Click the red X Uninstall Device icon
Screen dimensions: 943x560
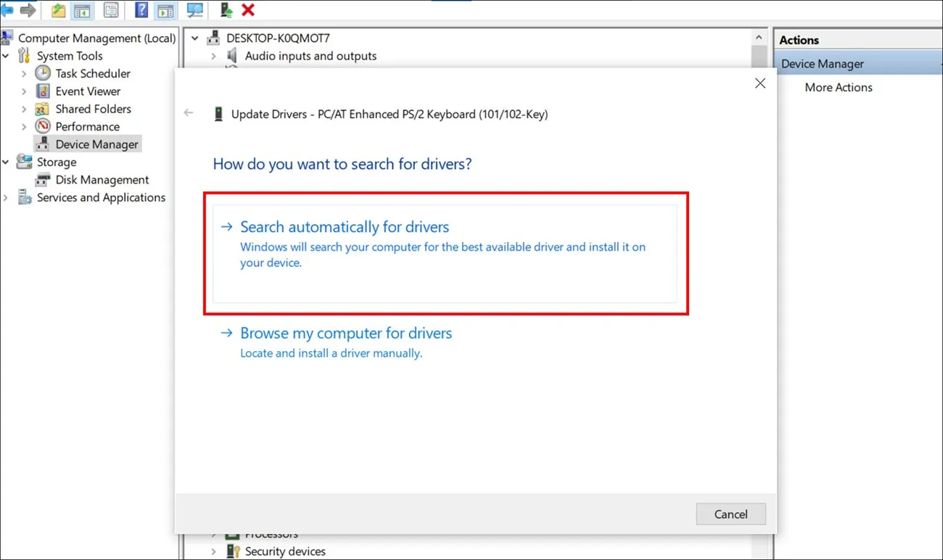pyautogui.click(x=248, y=10)
